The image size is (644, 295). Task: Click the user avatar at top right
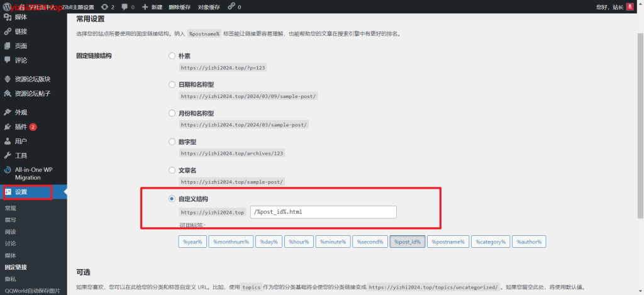point(630,7)
